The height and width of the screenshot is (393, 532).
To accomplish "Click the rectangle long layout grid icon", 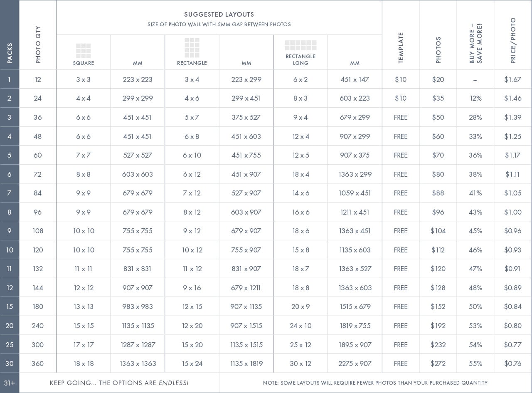I will click(300, 45).
